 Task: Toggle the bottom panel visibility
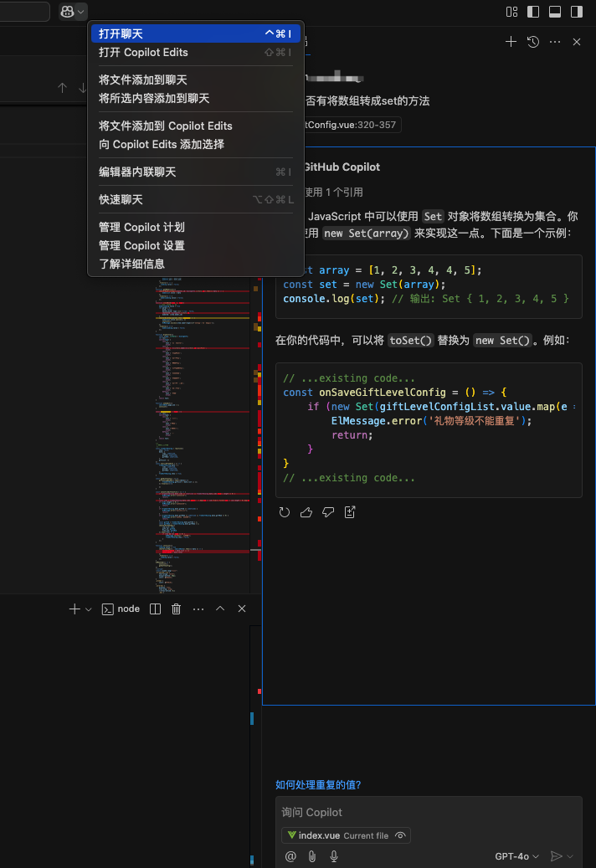point(555,12)
